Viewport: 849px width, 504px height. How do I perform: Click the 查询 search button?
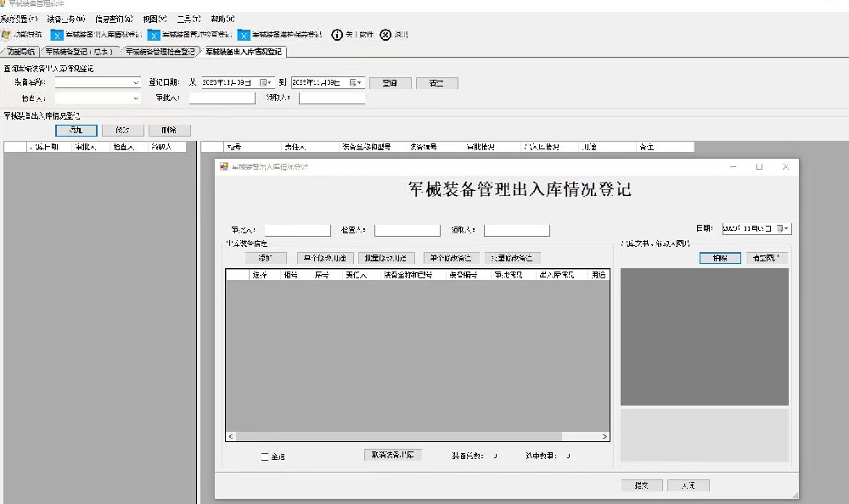[x=389, y=82]
